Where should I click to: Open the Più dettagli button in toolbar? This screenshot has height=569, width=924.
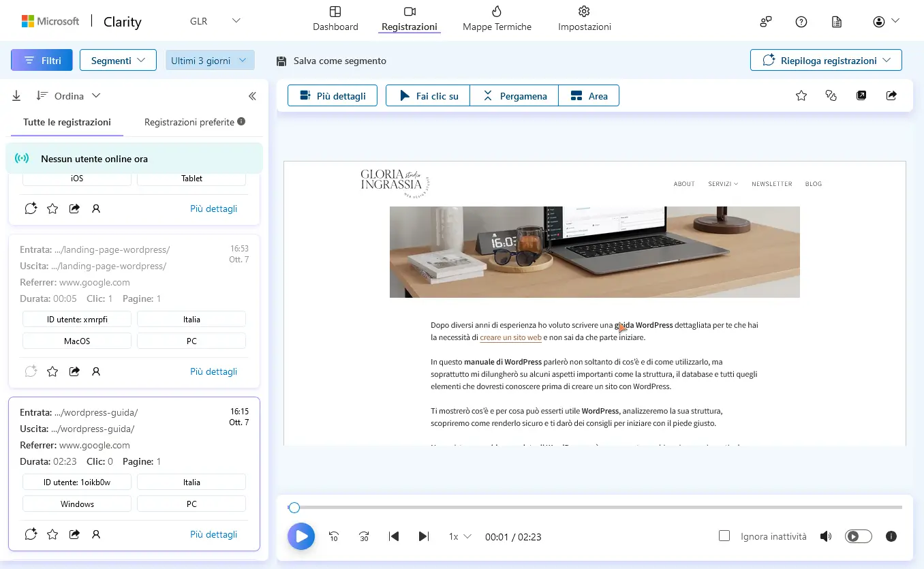click(x=333, y=95)
